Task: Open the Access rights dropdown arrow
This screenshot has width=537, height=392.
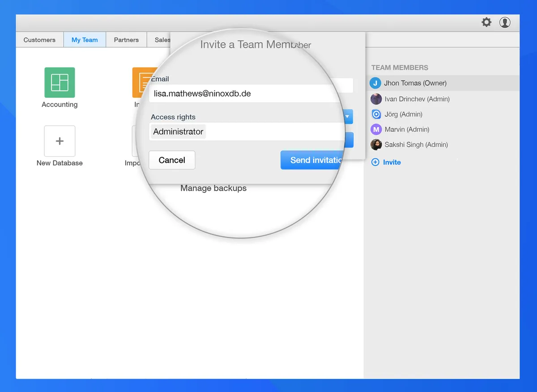Action: pos(347,116)
